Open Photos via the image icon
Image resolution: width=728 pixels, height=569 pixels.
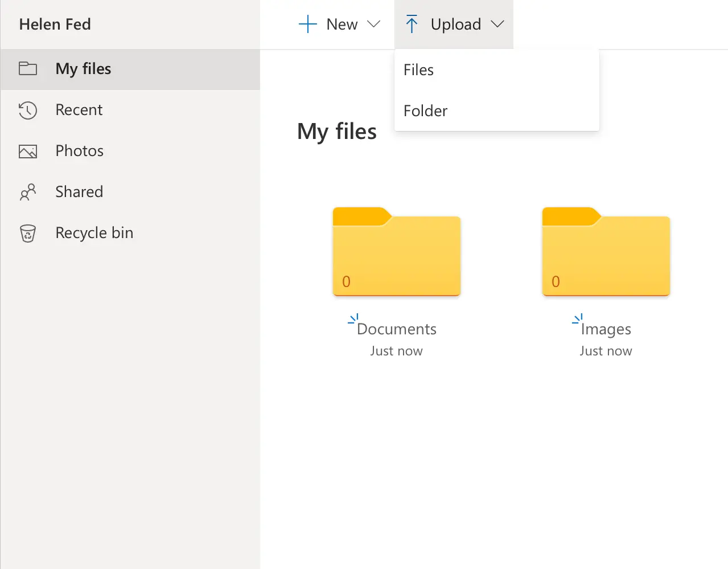pyautogui.click(x=27, y=151)
